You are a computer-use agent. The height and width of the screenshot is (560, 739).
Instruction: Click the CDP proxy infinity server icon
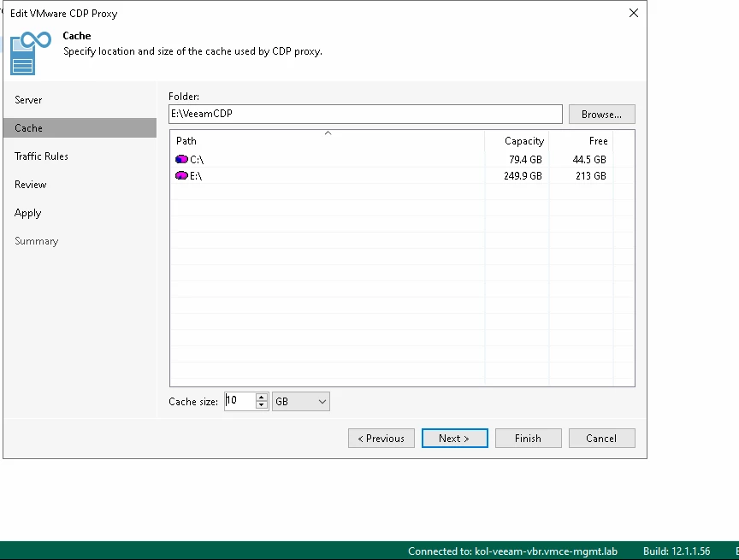coord(30,53)
